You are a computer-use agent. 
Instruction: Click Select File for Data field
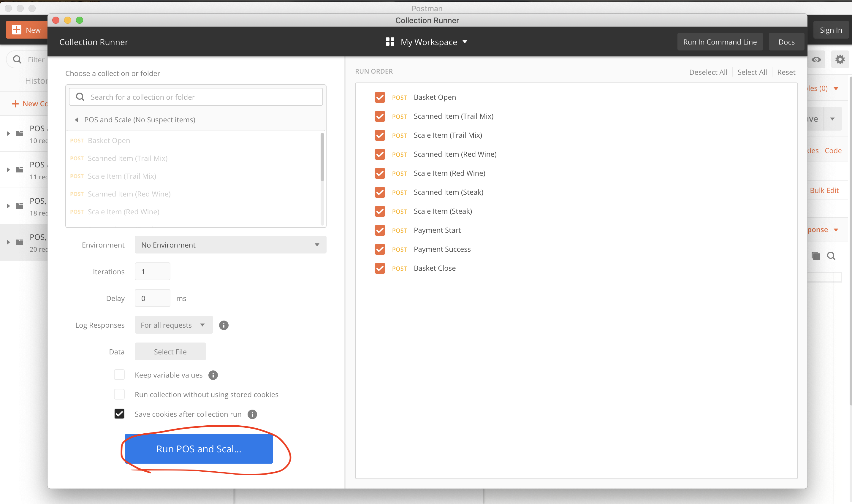[170, 352]
